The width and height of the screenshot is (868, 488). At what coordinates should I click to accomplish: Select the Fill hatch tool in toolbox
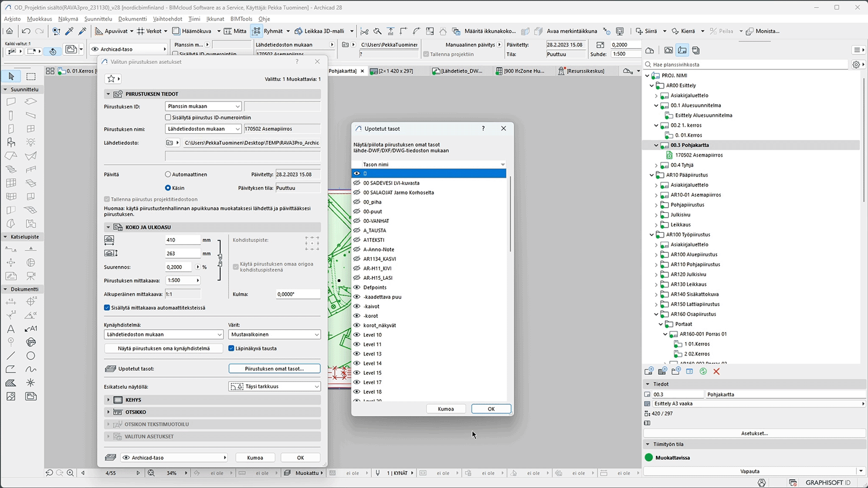click(11, 382)
